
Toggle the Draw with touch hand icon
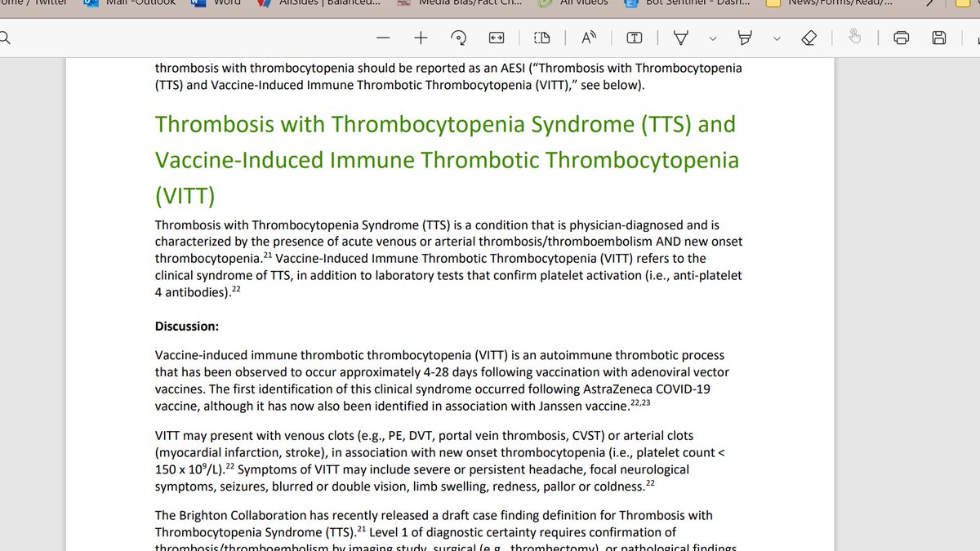[855, 37]
